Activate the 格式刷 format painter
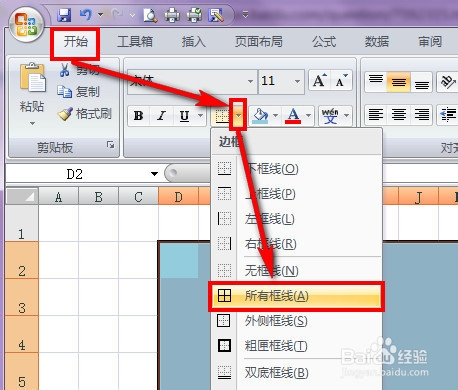 (x=84, y=114)
